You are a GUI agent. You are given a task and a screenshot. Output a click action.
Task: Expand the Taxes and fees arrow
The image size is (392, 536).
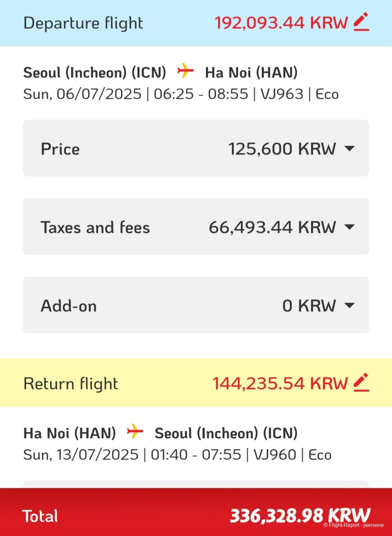(350, 227)
